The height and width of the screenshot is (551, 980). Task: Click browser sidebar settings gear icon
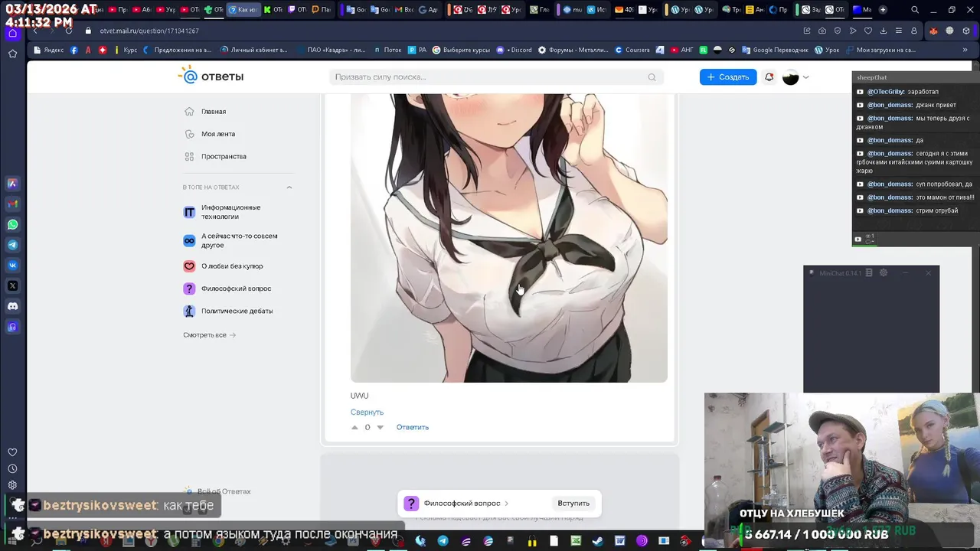pos(12,485)
